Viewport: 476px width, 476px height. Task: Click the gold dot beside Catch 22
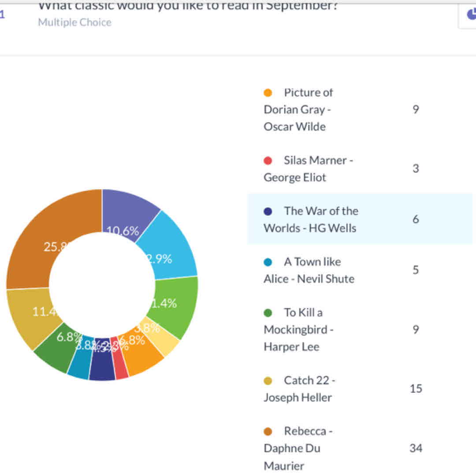point(268,381)
